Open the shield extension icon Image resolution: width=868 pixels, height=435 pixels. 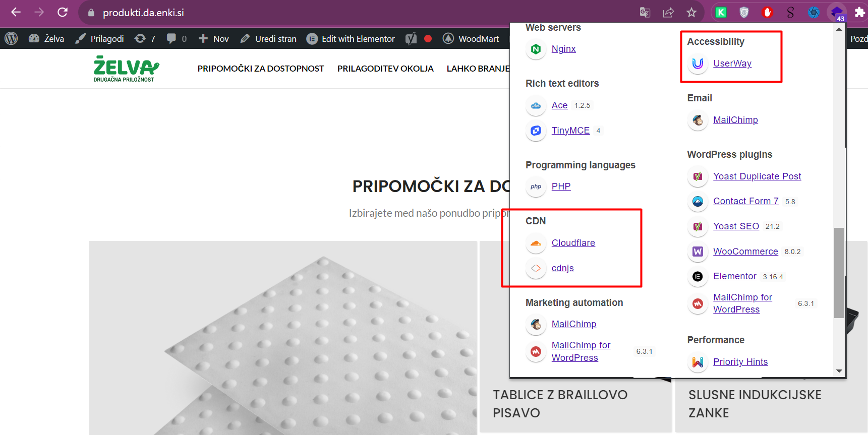pos(744,13)
